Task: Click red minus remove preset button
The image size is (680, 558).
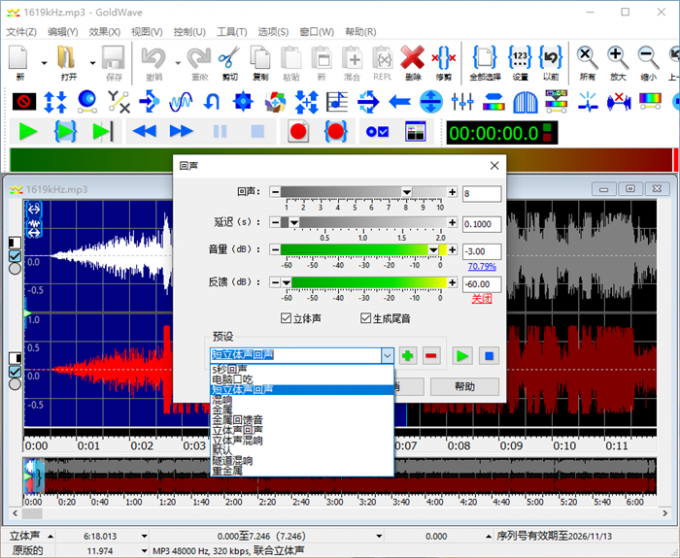Action: tap(431, 356)
